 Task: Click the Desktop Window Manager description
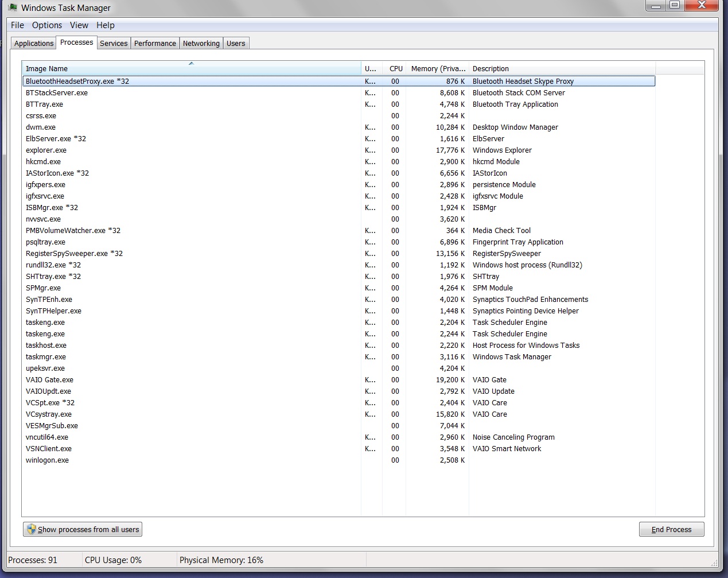pyautogui.click(x=515, y=127)
